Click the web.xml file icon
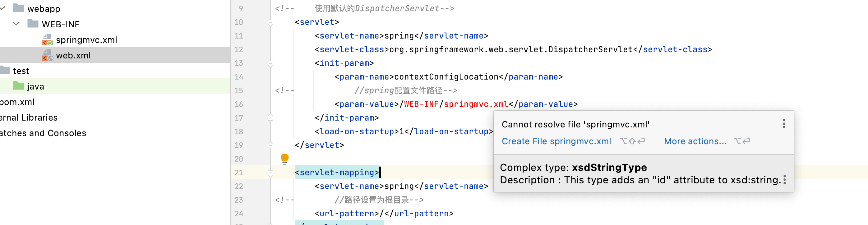 pyautogui.click(x=47, y=55)
